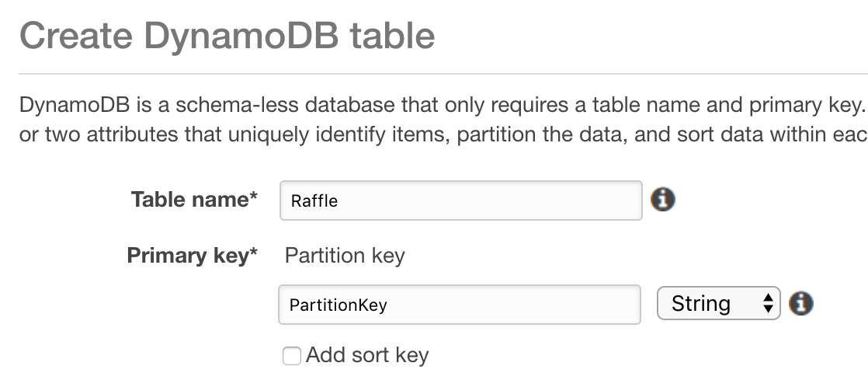The height and width of the screenshot is (387, 868).
Task: Focus the Table name field containing Raffle
Action: pos(460,200)
